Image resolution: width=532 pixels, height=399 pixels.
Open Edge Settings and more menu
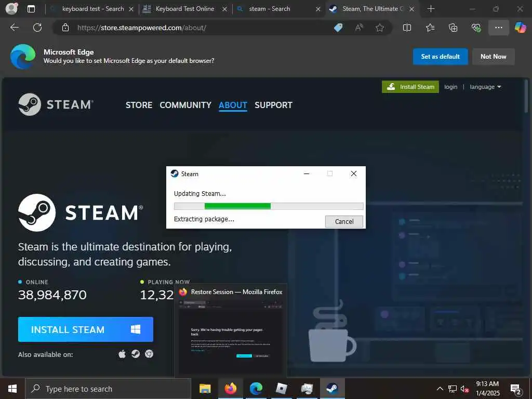coord(498,28)
